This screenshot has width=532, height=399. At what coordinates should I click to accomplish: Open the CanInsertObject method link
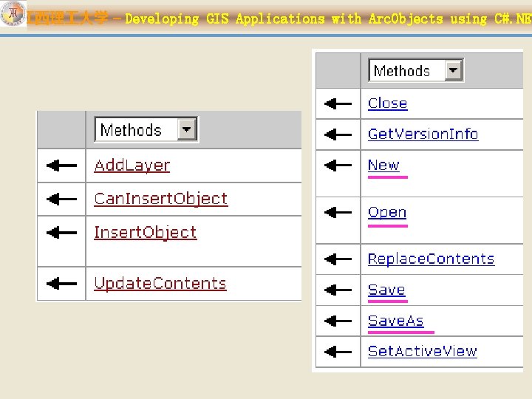pos(161,199)
